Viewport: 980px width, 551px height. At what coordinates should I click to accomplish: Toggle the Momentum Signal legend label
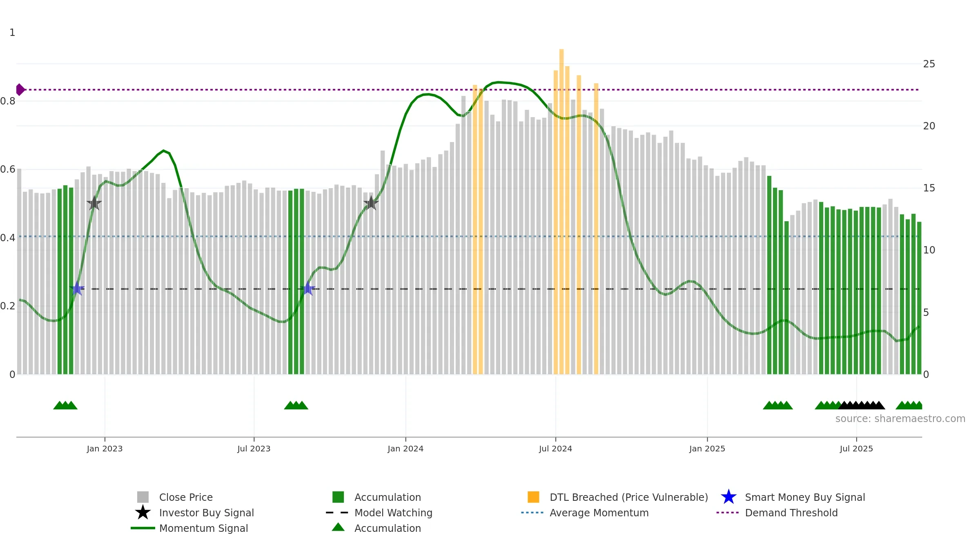[x=204, y=528]
